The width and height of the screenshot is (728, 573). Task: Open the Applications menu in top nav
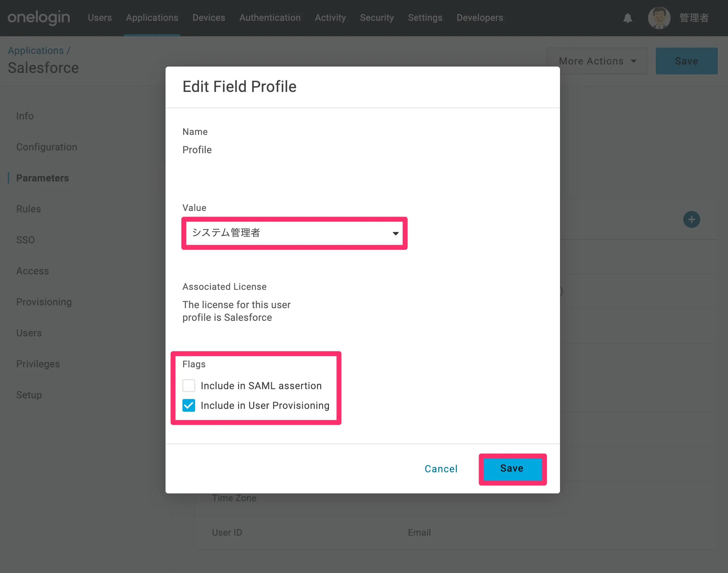(152, 18)
